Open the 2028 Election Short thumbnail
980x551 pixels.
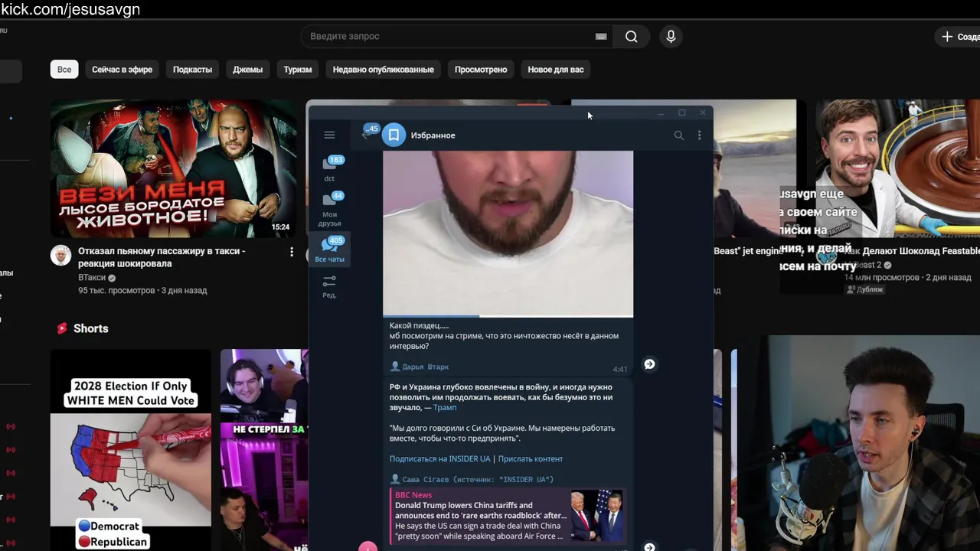131,450
